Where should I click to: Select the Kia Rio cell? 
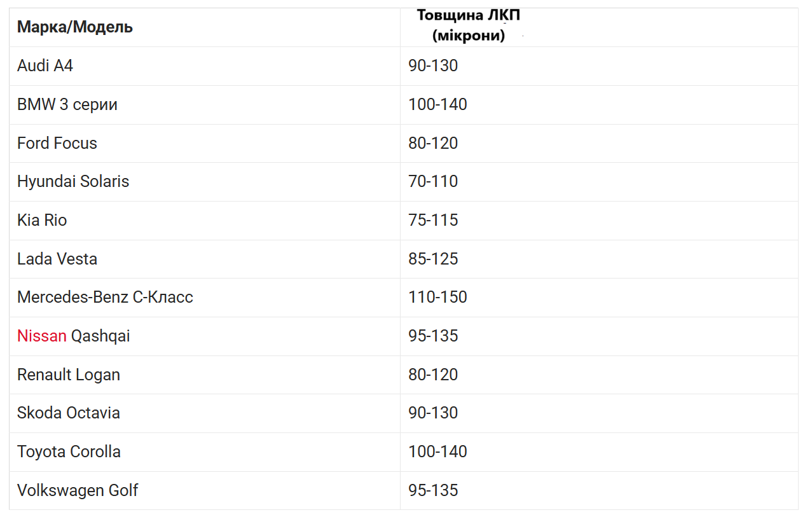click(x=42, y=220)
